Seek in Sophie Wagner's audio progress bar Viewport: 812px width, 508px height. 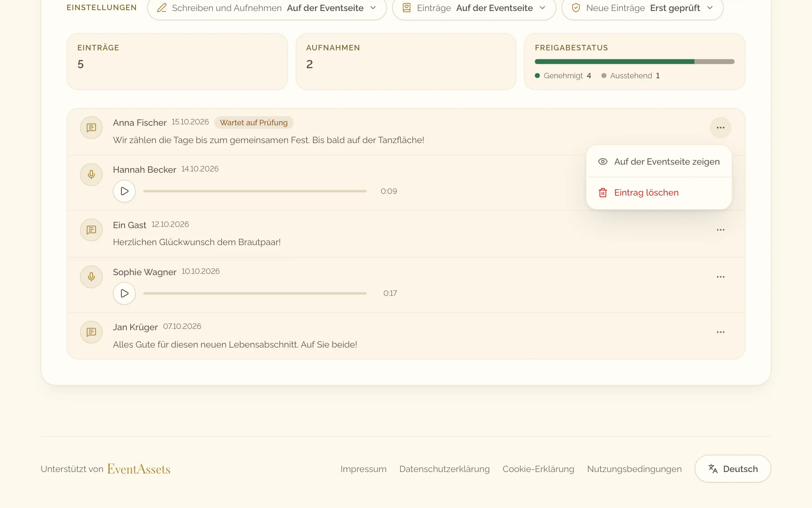[255, 293]
